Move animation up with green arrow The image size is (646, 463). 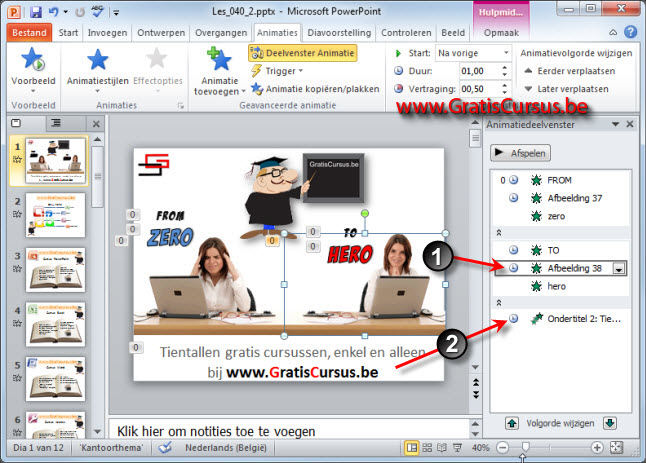[512, 423]
